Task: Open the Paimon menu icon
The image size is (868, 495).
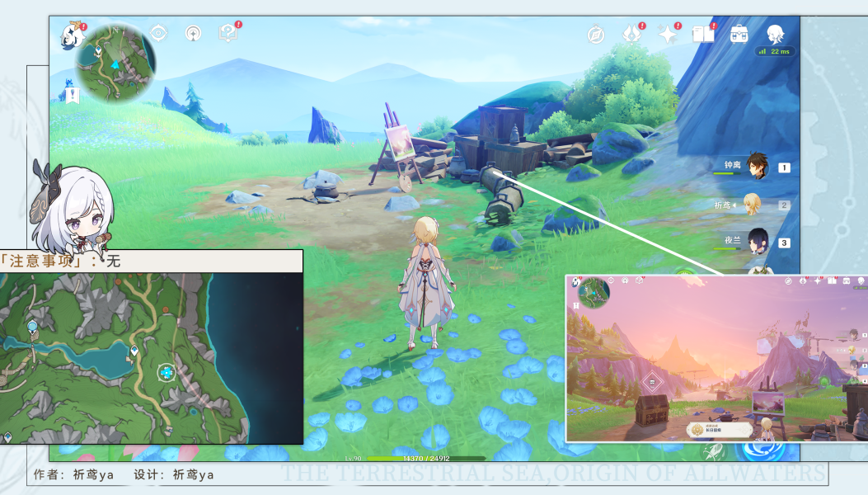Action: click(73, 36)
